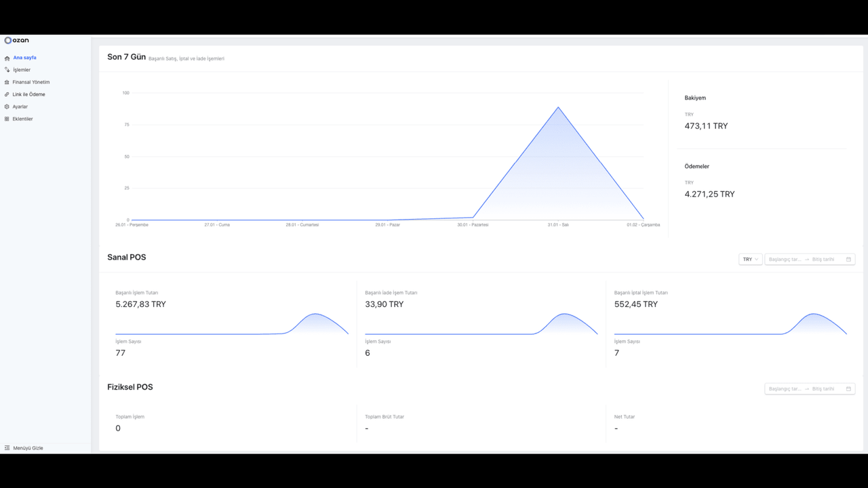This screenshot has width=868, height=488.
Task: Select the 5.267,83 TRY amount
Action: [x=140, y=304]
